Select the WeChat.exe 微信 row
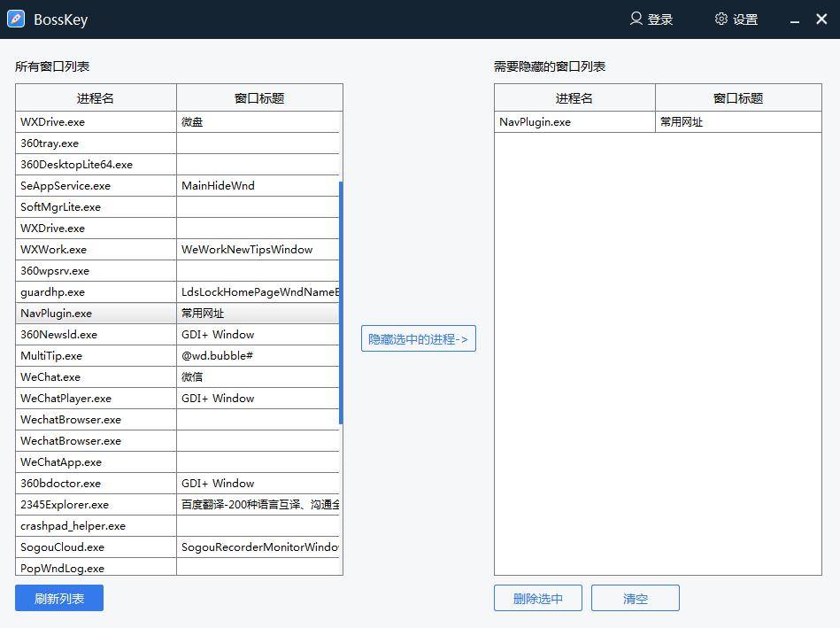The image size is (840, 628). point(95,376)
